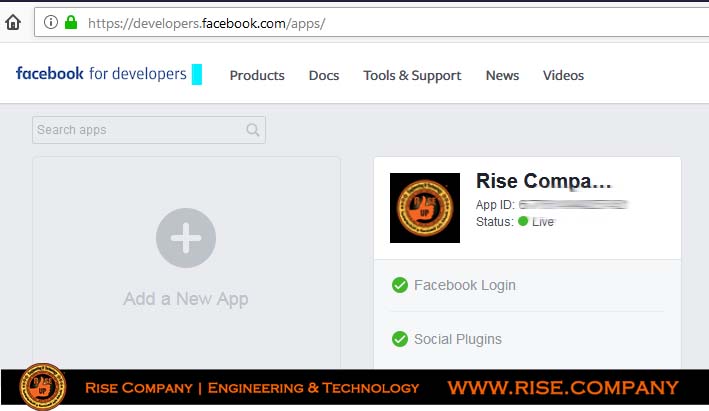Open the Docs menu
This screenshot has width=709, height=411.
coord(324,75)
